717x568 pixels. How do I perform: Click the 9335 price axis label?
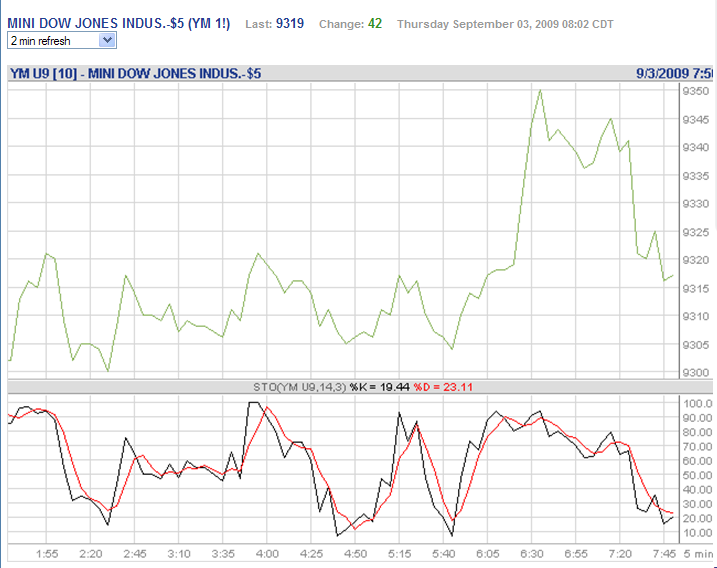696,176
